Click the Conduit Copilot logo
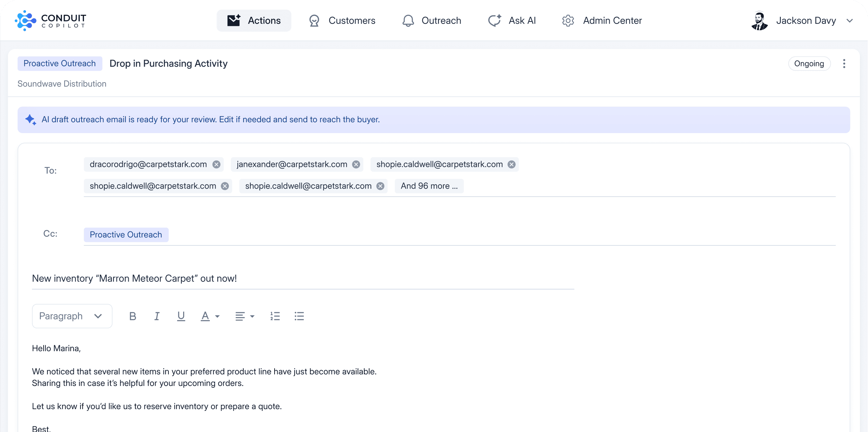Image resolution: width=868 pixels, height=432 pixels. coord(51,20)
